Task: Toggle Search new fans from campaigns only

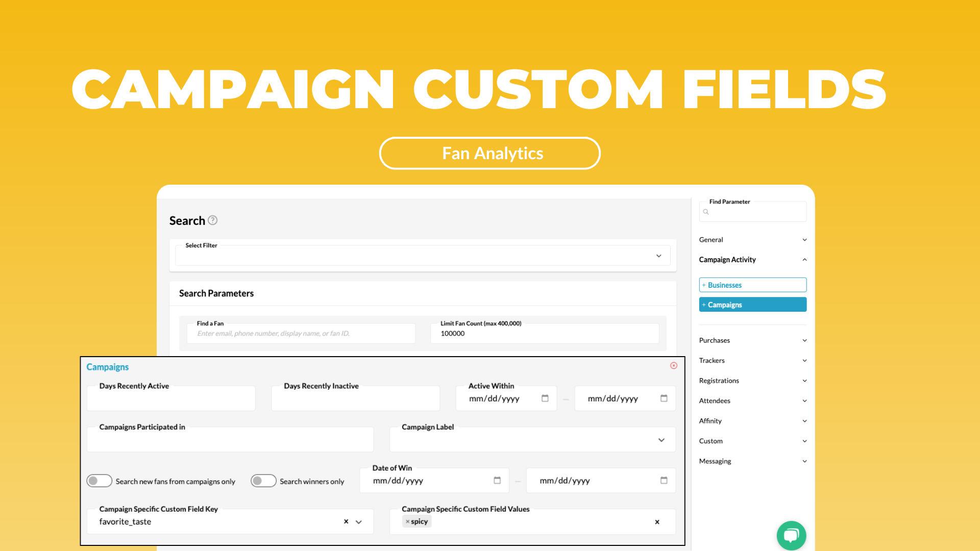Action: coord(99,481)
